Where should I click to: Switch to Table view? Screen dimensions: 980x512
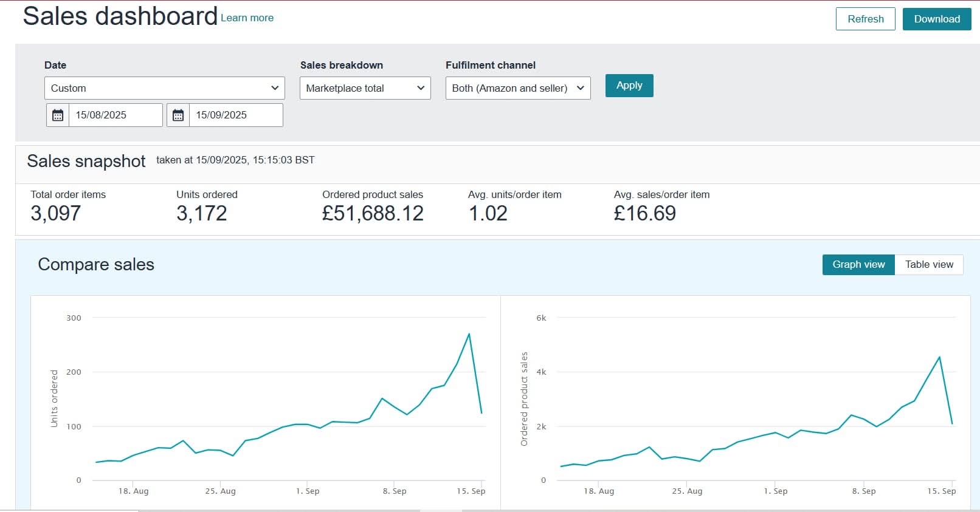click(928, 265)
